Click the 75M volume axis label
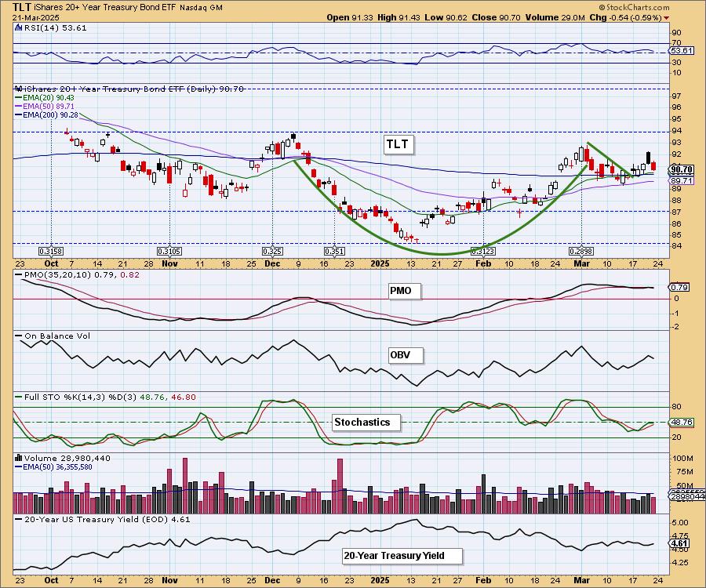Viewport: 706px width, 588px height. 685,471
